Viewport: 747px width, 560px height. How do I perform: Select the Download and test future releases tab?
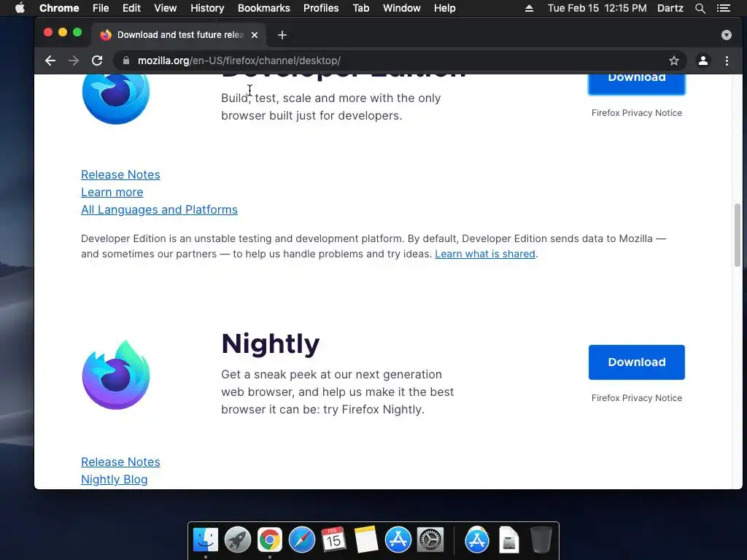(x=179, y=35)
